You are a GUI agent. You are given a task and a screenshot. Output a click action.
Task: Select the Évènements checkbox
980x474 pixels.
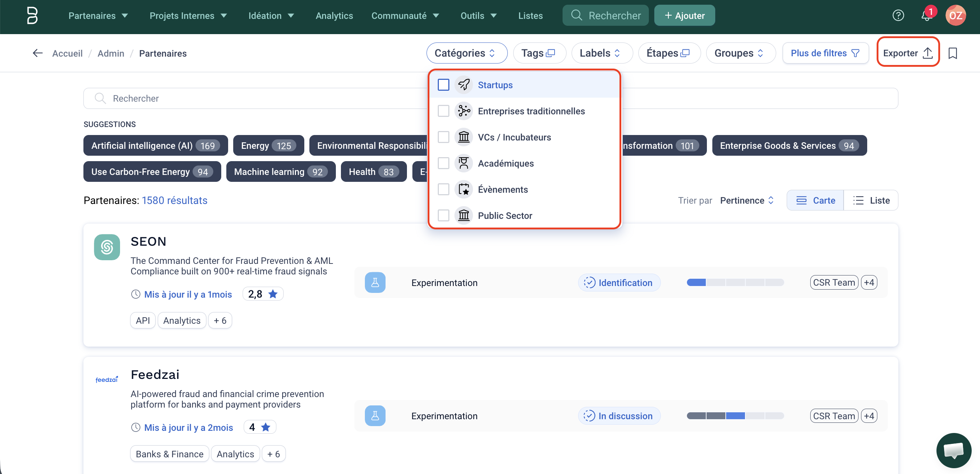click(x=443, y=189)
